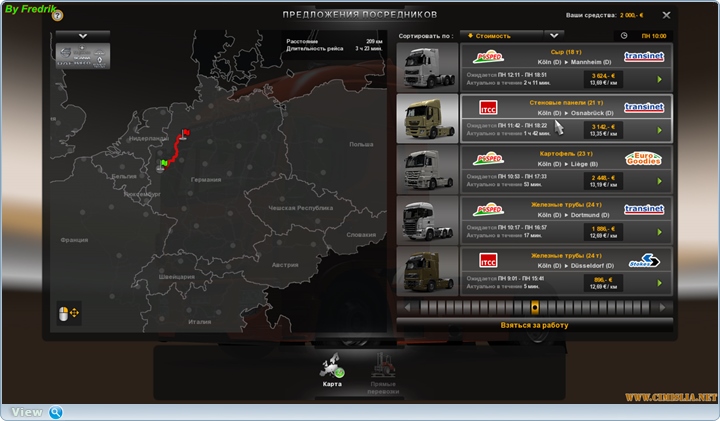Click the mouse map navigation hint icon
Screen dimensions: 720x421
[x=69, y=314]
